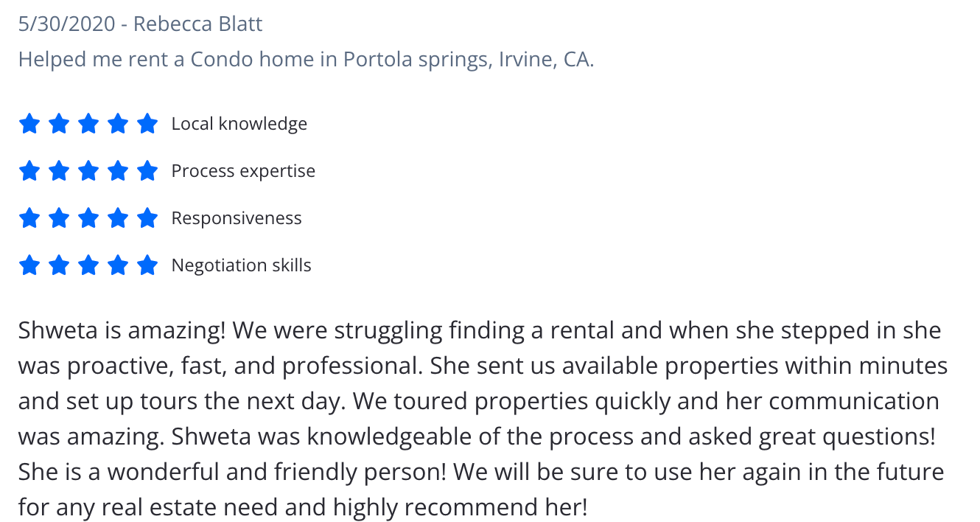Click the reviewer name Rebecca Blatt

[197, 24]
